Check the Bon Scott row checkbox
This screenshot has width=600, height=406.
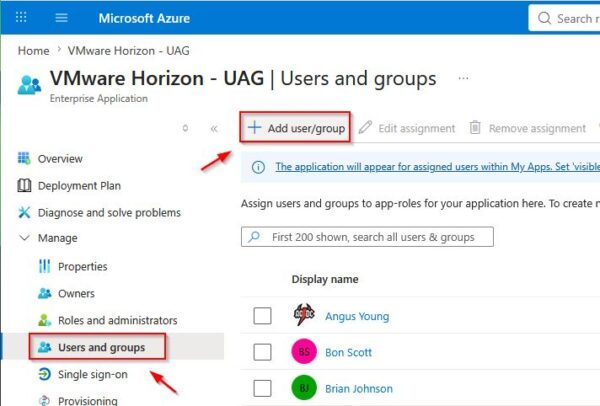click(x=262, y=352)
